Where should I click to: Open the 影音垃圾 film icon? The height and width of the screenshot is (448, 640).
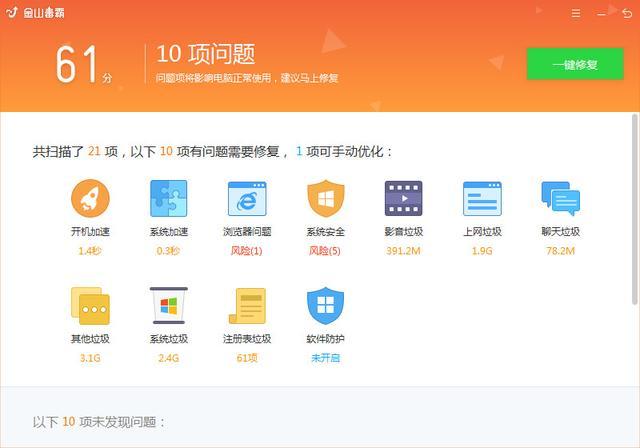[404, 199]
